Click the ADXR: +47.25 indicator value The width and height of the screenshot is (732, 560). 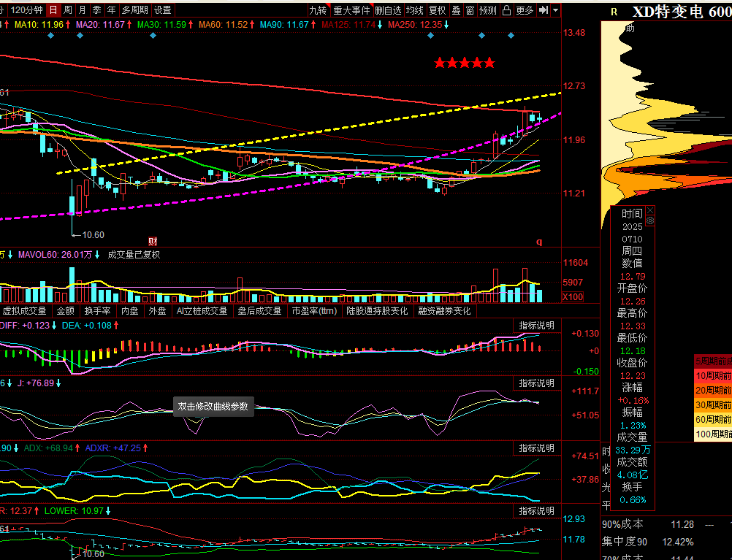click(113, 448)
